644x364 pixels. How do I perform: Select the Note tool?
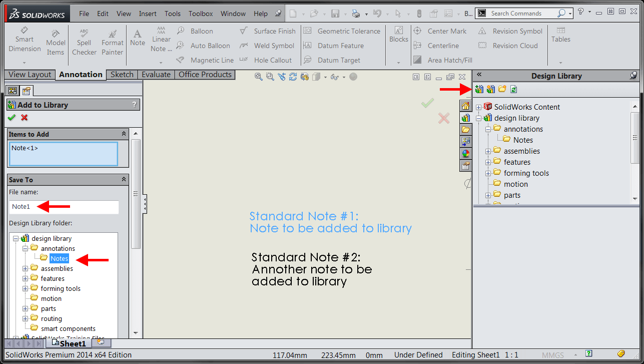pyautogui.click(x=137, y=39)
